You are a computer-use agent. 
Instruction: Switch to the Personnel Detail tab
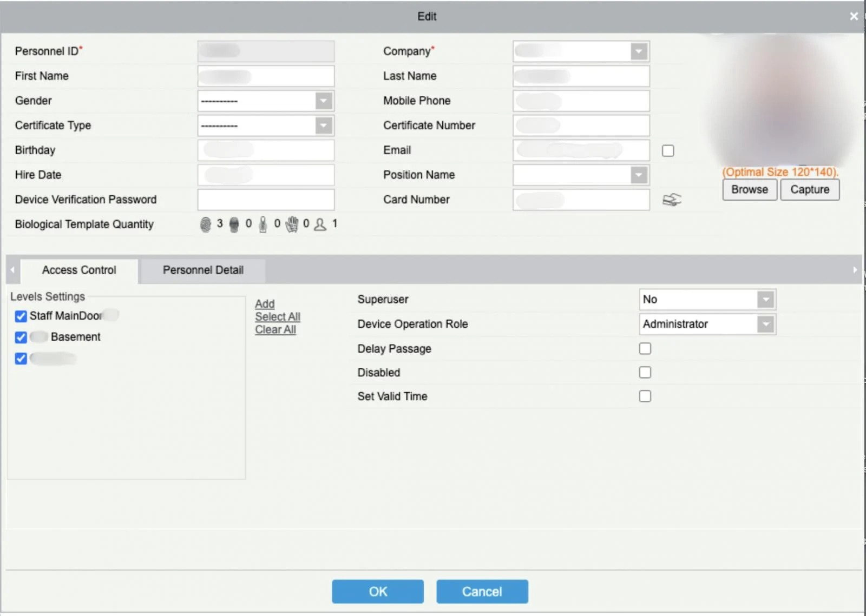pos(203,270)
